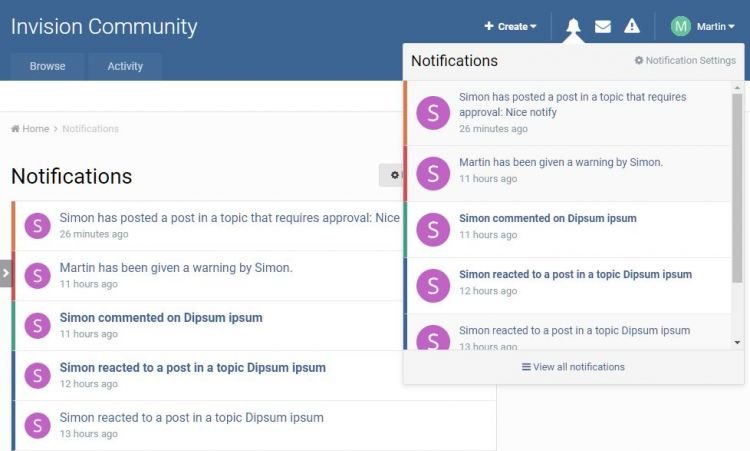Open the reports warning triangle icon
The width and height of the screenshot is (750, 451).
(632, 26)
